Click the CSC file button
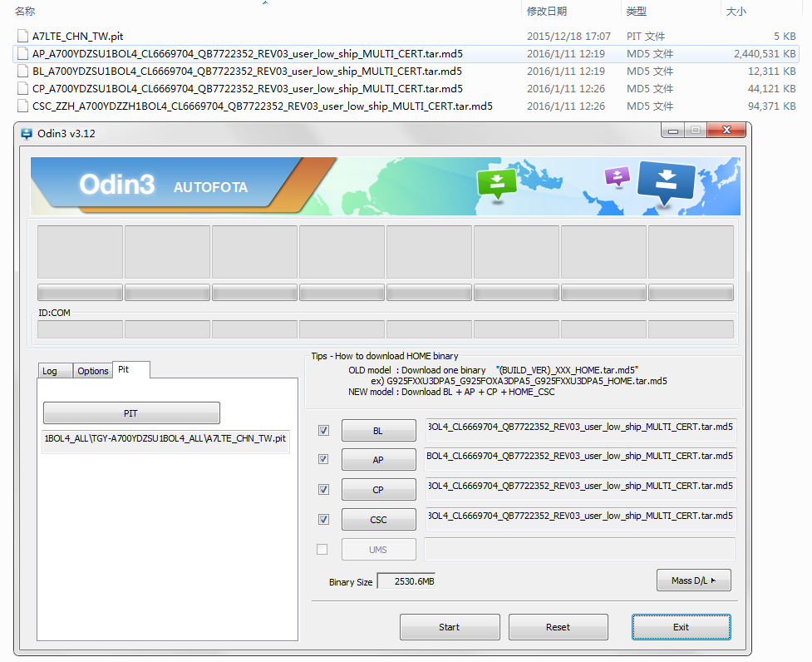 (x=378, y=520)
